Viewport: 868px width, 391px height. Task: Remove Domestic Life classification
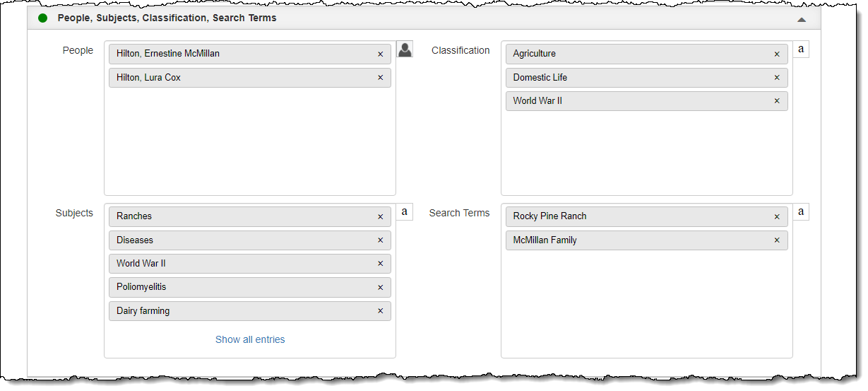(777, 78)
